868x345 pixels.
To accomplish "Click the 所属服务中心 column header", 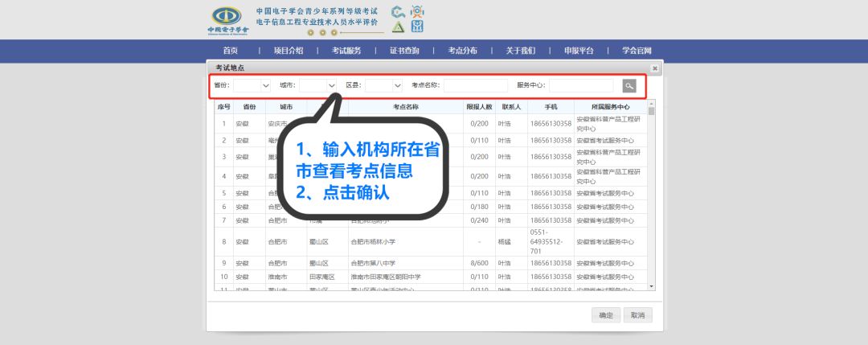I will tap(610, 107).
